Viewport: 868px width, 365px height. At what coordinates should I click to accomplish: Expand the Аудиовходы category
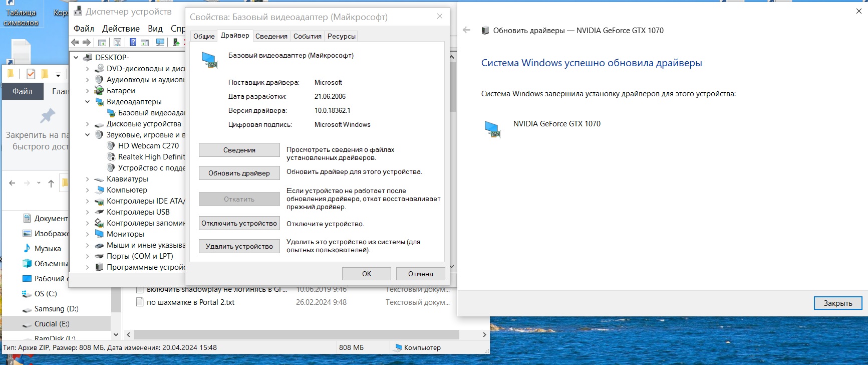[88, 80]
